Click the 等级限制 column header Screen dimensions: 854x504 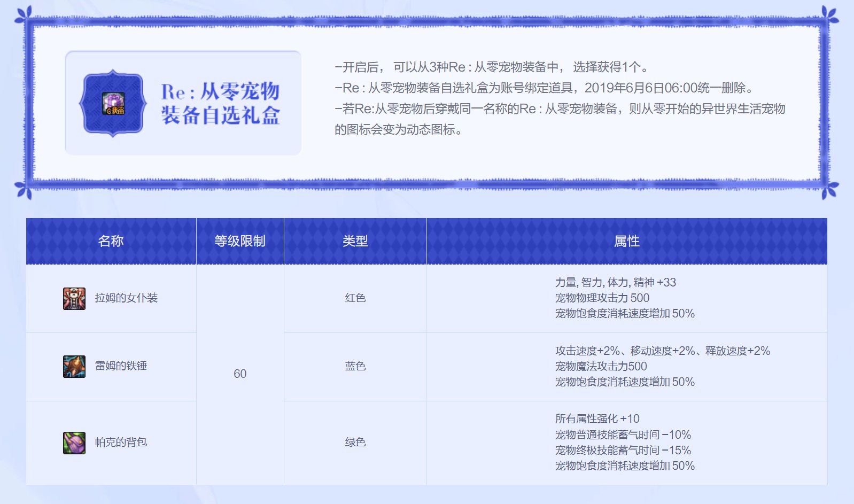tap(240, 241)
